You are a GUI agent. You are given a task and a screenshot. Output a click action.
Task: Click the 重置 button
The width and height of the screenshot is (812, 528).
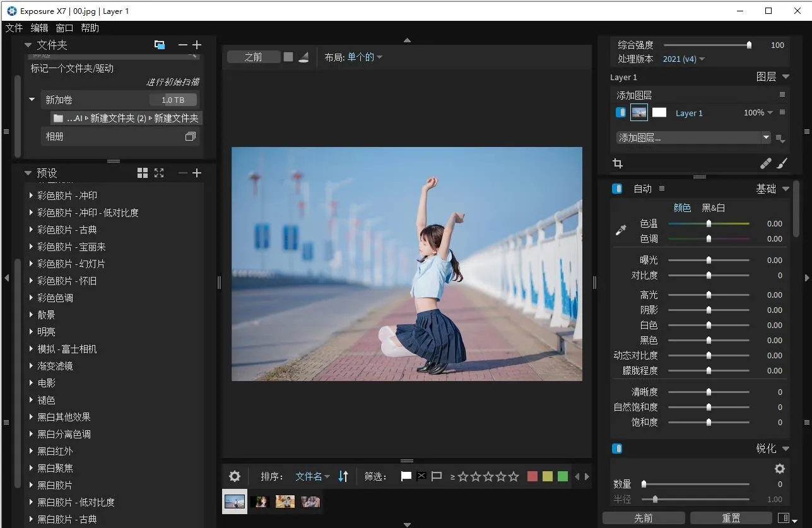[731, 518]
